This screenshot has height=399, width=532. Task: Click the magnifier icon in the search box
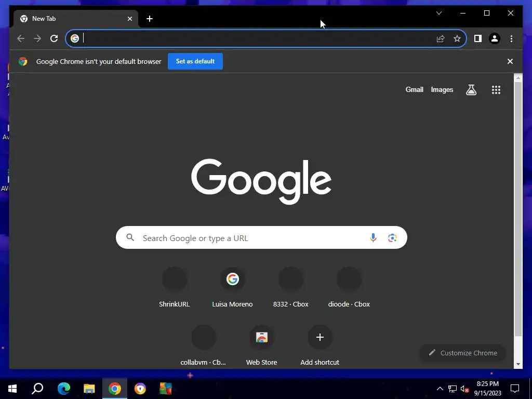[130, 237]
